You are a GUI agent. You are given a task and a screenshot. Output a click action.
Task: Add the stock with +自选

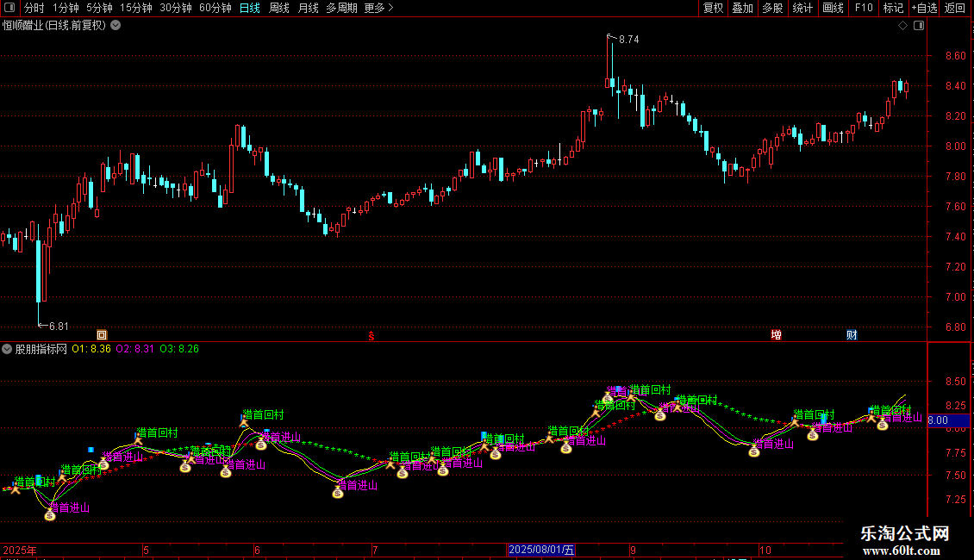[x=924, y=8]
